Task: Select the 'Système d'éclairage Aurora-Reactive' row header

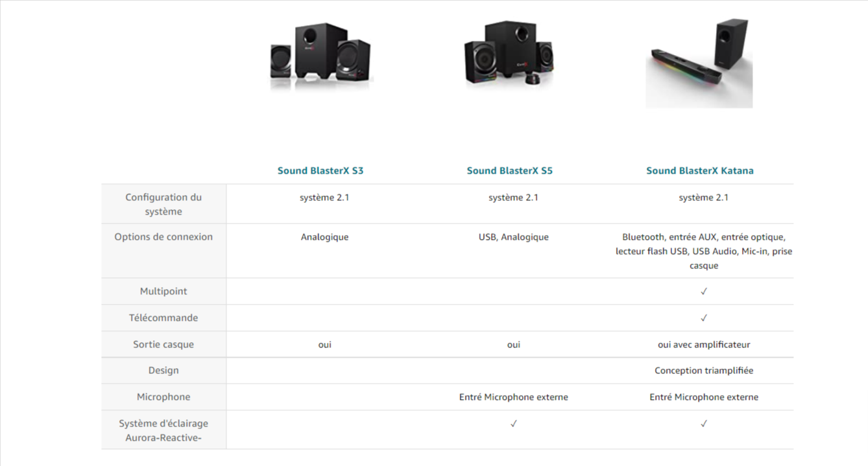Action: [163, 430]
